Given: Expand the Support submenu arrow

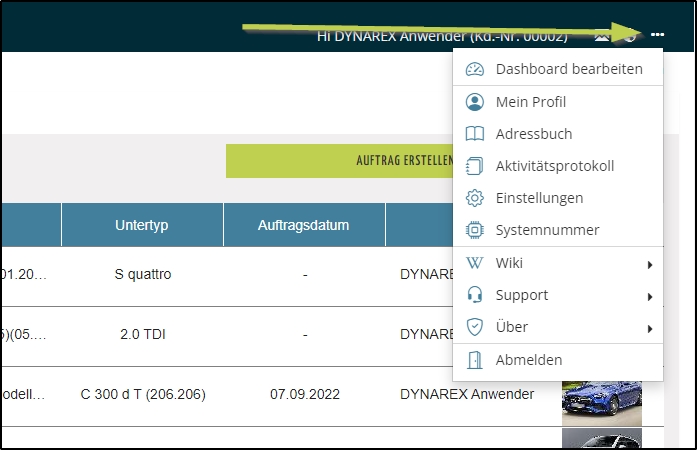Looking at the screenshot, I should point(650,296).
